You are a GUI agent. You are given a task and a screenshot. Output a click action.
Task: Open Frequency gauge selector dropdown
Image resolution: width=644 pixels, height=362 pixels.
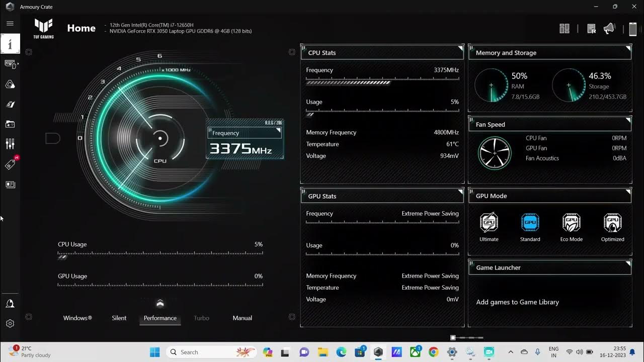[245, 133]
